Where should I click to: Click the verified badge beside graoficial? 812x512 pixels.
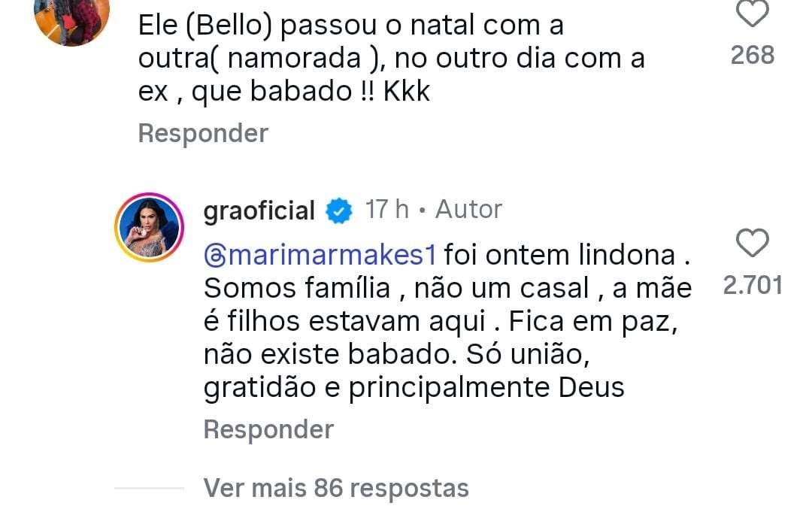coord(338,211)
